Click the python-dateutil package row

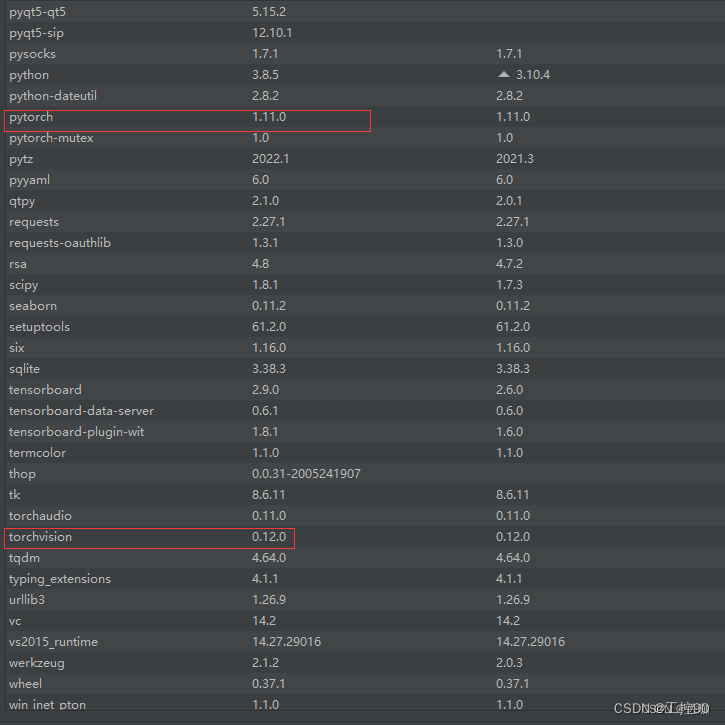coord(365,96)
